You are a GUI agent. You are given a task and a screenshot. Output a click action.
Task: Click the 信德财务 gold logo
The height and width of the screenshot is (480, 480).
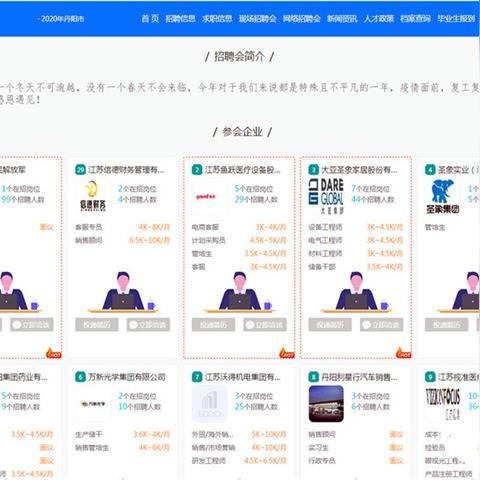93,196
